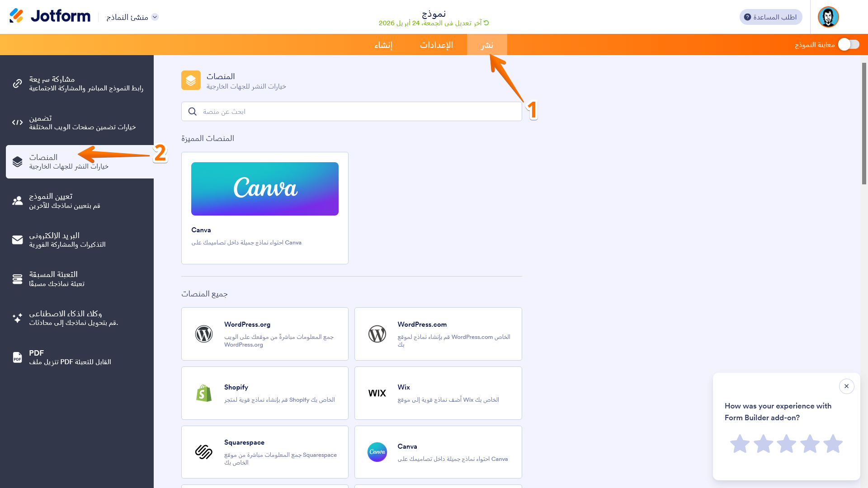
Task: Click the المنصات المميزة heading
Action: pyautogui.click(x=208, y=138)
